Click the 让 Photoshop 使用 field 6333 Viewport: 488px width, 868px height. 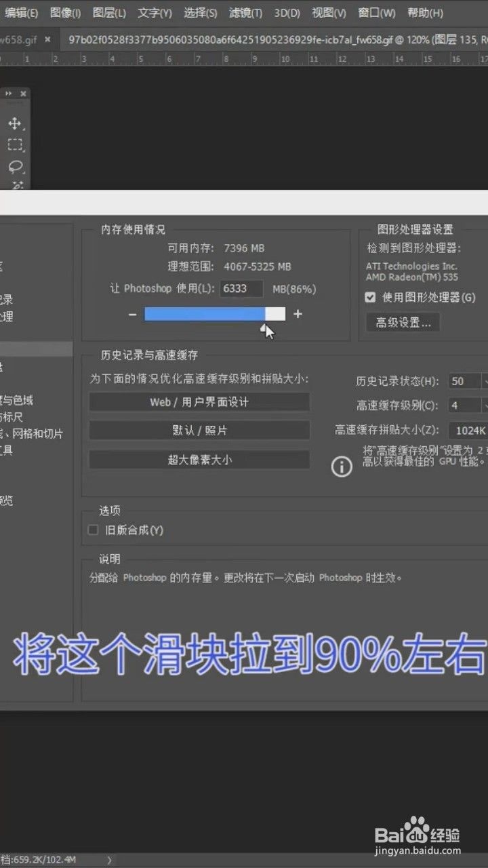(x=241, y=288)
